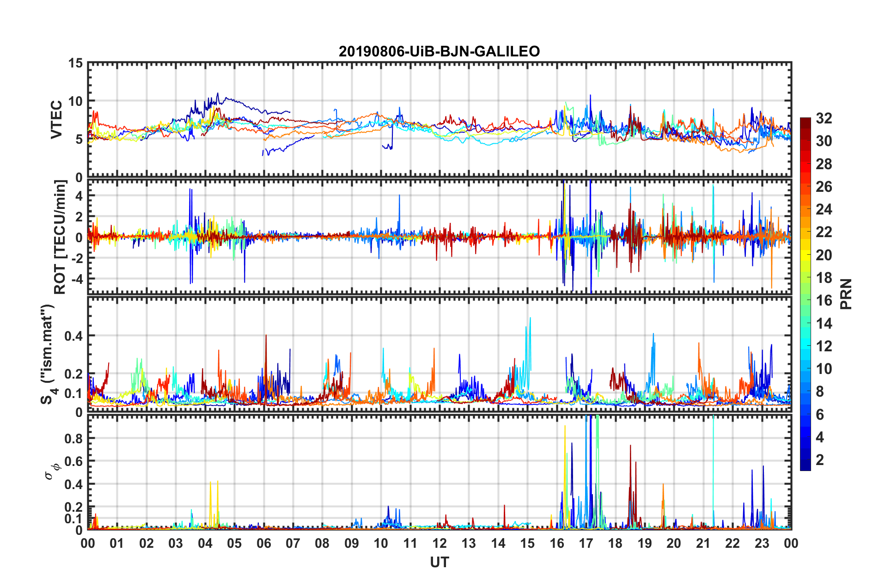Click the PRN colorbar gradient strip
This screenshot has height=588, width=879.
pyautogui.click(x=805, y=294)
